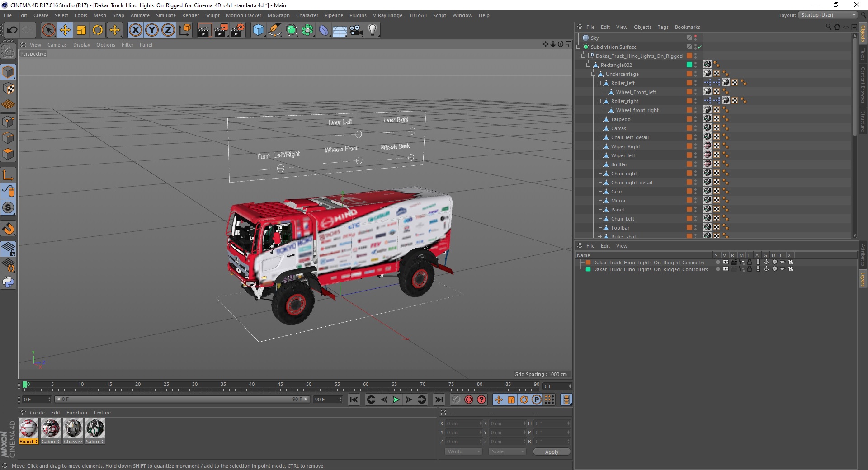
Task: Toggle Solo for Geometry layer
Action: click(x=717, y=262)
